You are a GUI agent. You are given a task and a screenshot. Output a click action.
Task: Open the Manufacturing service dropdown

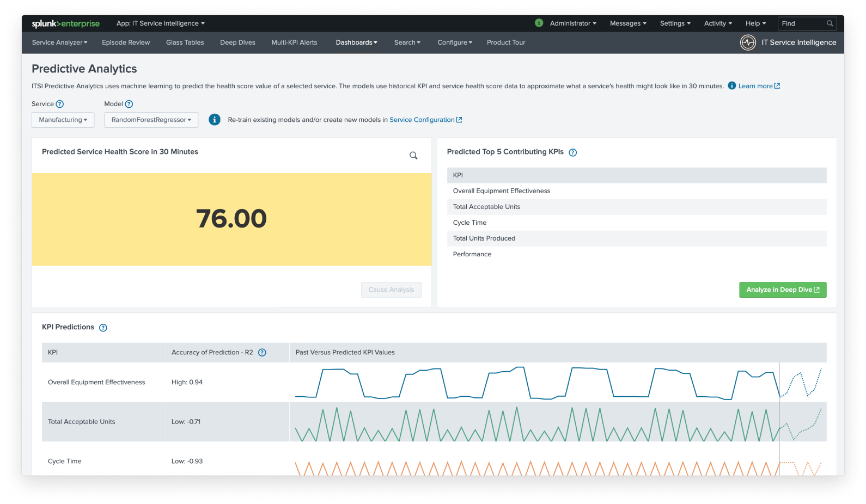tap(63, 120)
